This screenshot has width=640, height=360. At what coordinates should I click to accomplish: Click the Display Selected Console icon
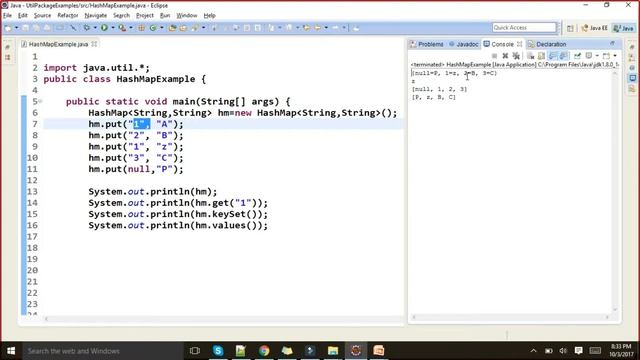coord(589,56)
